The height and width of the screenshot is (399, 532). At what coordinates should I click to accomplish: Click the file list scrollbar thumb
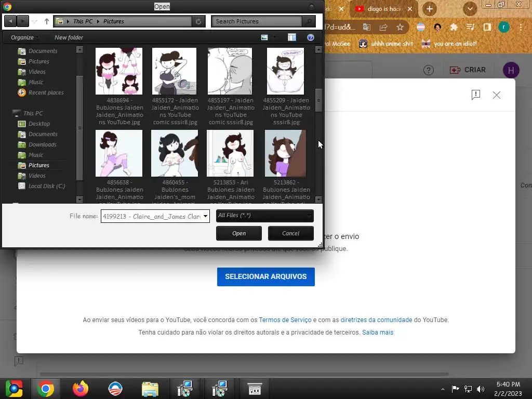(x=318, y=100)
